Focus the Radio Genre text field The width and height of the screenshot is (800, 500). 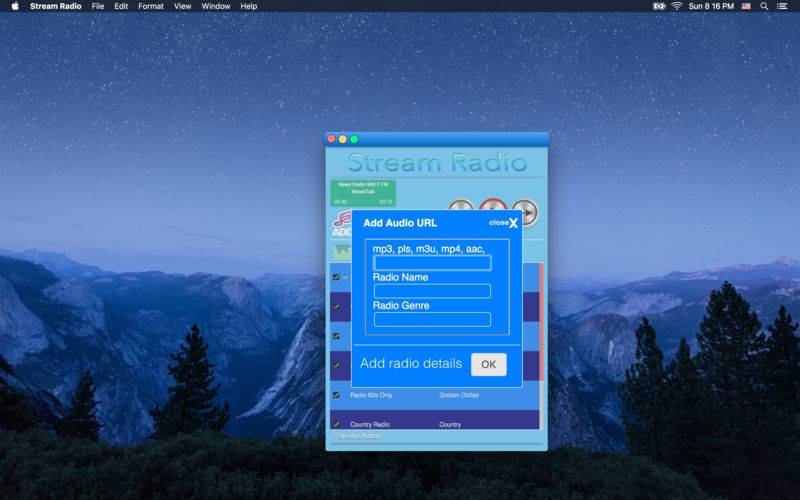click(x=432, y=319)
